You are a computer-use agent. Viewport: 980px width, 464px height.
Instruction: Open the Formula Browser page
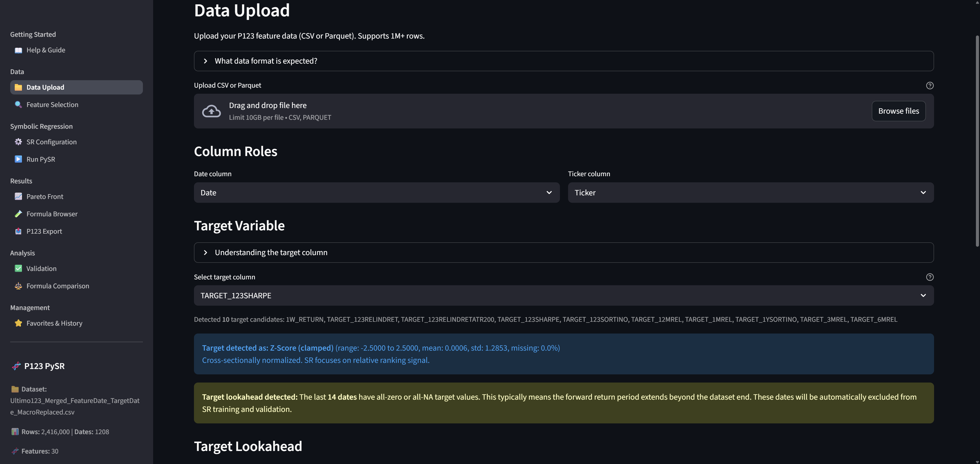52,214
